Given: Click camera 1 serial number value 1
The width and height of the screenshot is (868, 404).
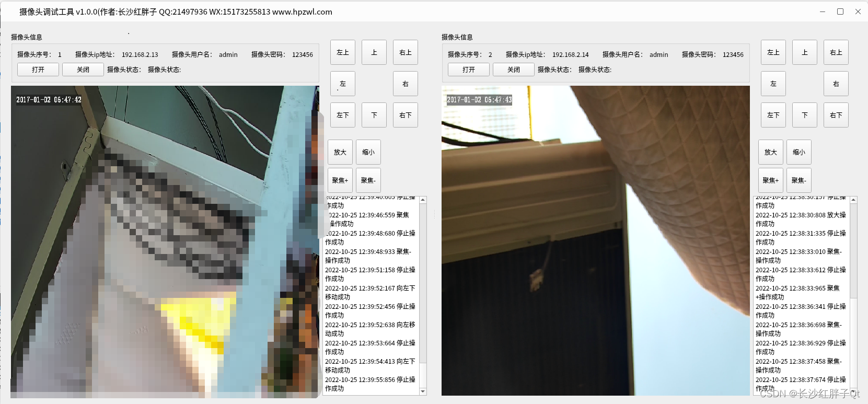Looking at the screenshot, I should click(60, 54).
